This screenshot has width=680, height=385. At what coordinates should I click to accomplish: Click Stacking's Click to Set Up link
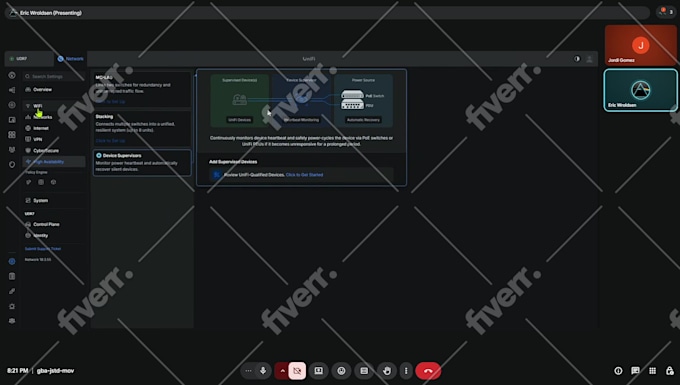[110, 141]
